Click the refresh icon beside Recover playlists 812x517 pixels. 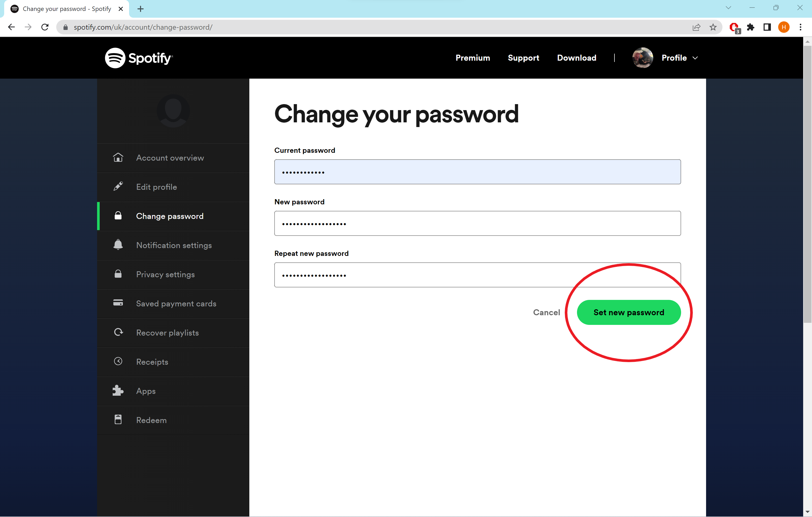pyautogui.click(x=118, y=332)
